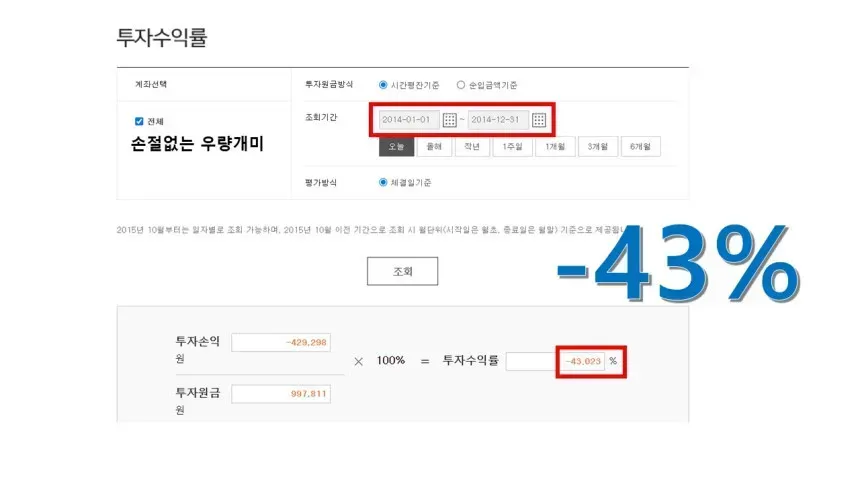This screenshot has height=484, width=860.
Task: Click the 조회 search button
Action: point(403,271)
